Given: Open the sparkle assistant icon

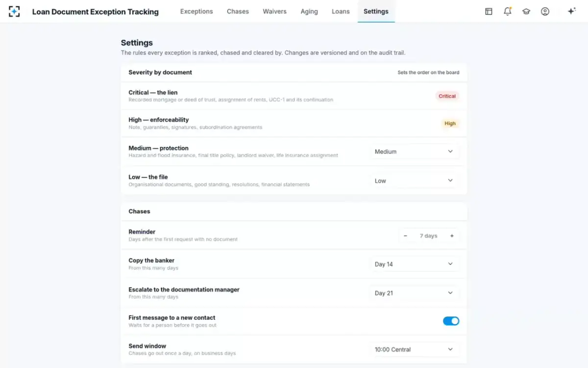Looking at the screenshot, I should point(571,11).
